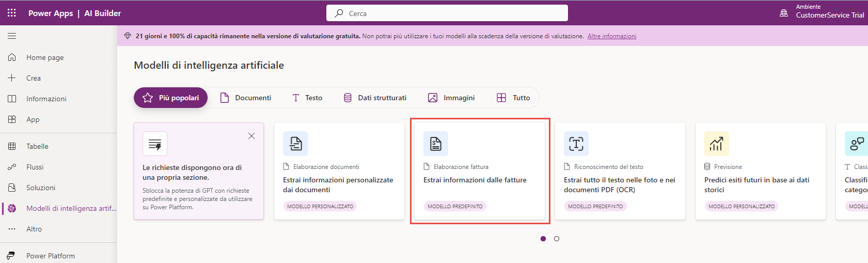Click the Home page icon in sidebar

point(12,57)
